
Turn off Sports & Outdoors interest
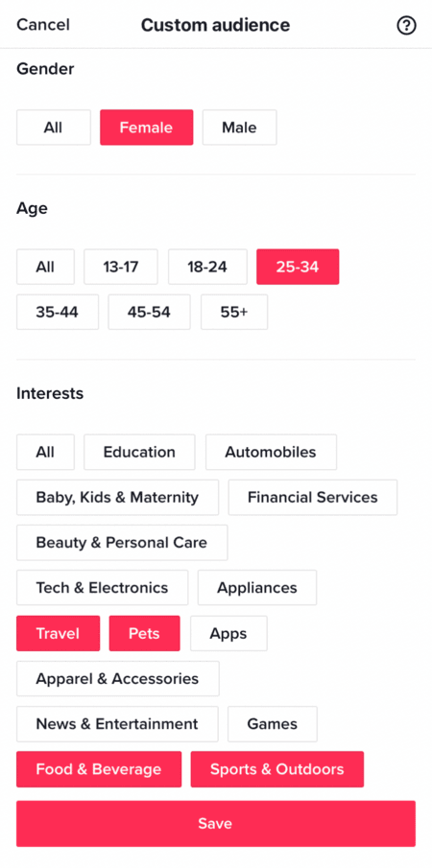pos(276,769)
